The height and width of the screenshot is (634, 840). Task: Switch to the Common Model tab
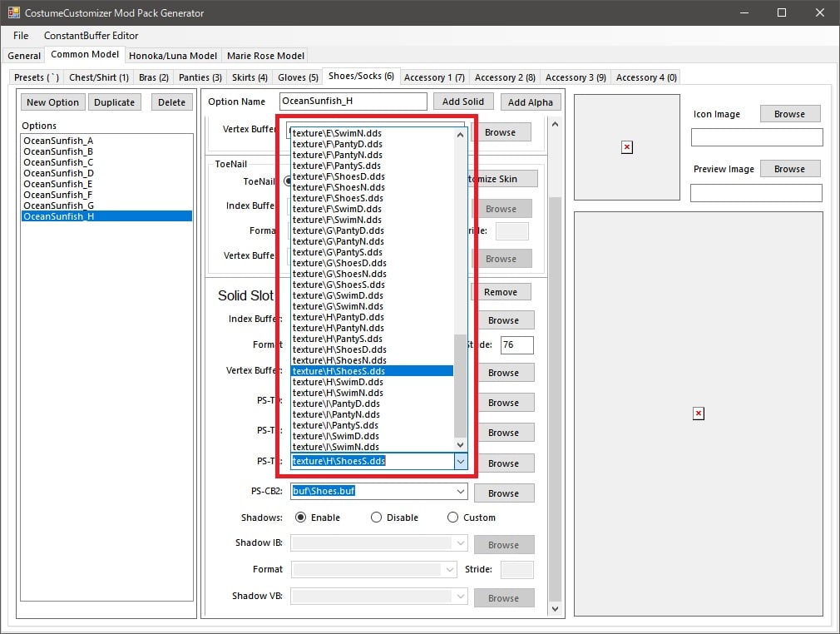click(x=85, y=55)
